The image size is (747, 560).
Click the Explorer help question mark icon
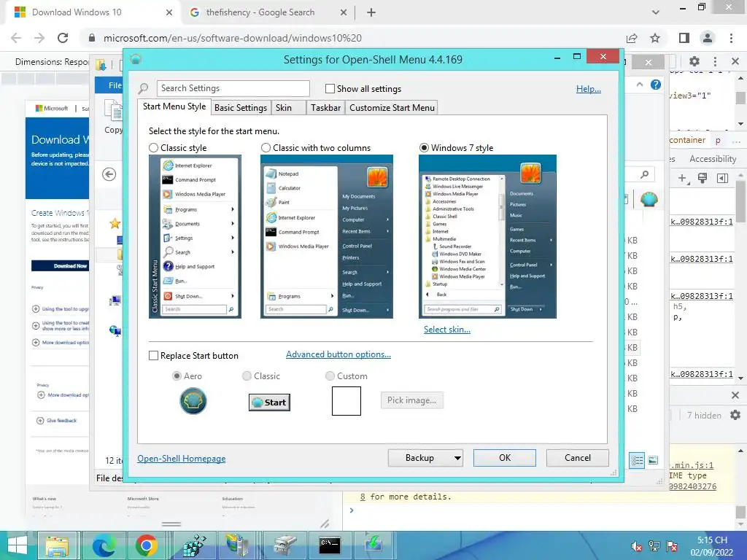(656, 85)
